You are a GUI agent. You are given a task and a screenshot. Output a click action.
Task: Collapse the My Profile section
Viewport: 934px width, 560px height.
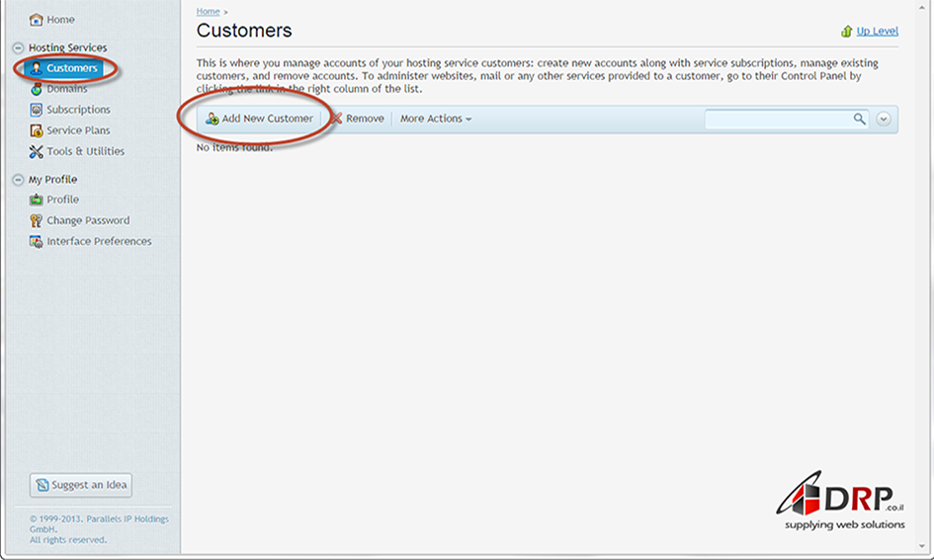coord(18,180)
